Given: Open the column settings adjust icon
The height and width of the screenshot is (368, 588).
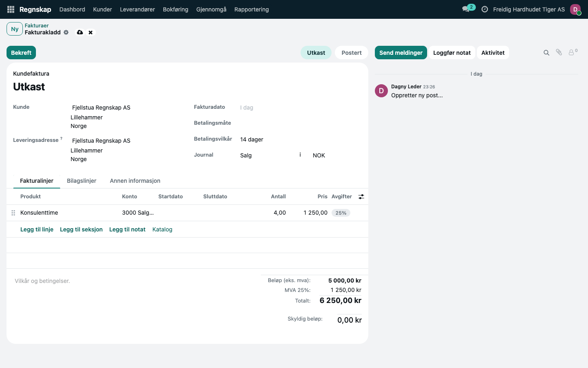Looking at the screenshot, I should [x=361, y=197].
